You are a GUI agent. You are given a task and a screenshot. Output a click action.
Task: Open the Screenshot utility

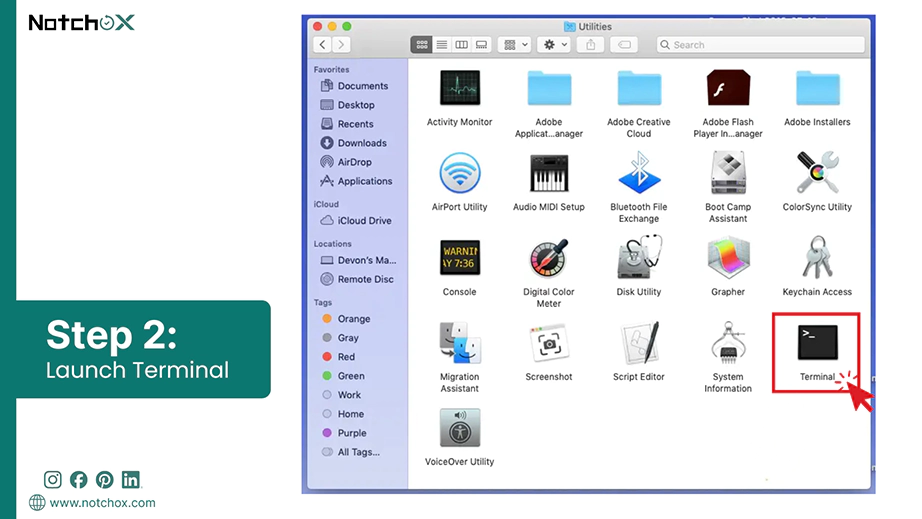click(549, 343)
